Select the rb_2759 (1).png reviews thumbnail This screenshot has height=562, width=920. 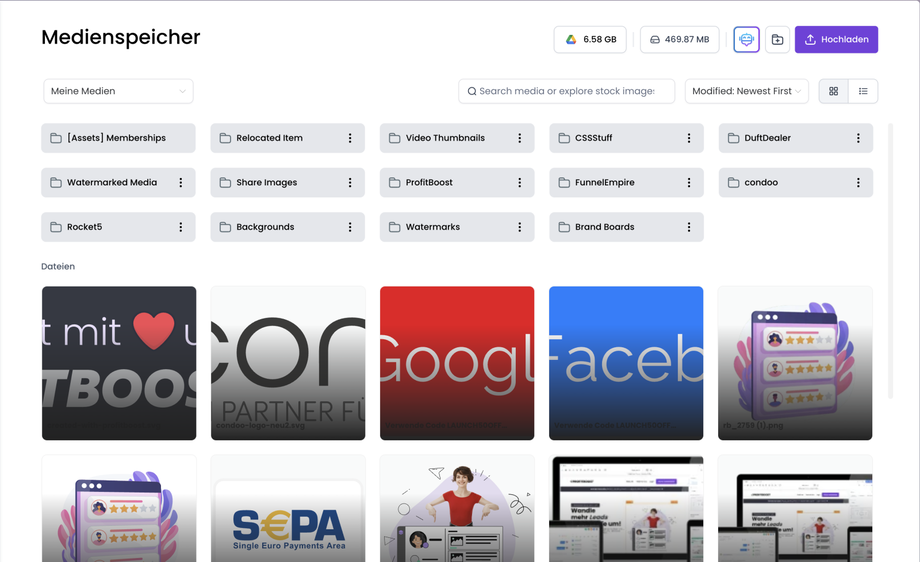(795, 363)
